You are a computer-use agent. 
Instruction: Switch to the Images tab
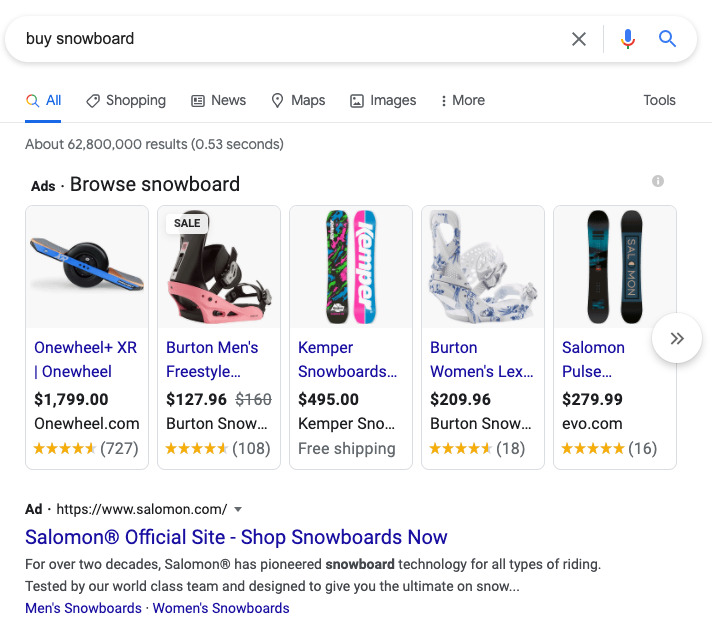[383, 100]
